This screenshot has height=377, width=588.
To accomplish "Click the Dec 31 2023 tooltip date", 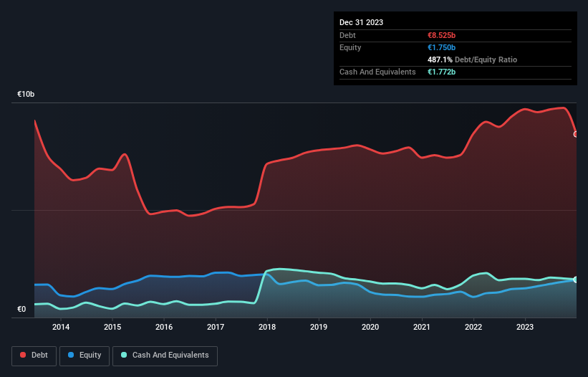I will tap(361, 22).
